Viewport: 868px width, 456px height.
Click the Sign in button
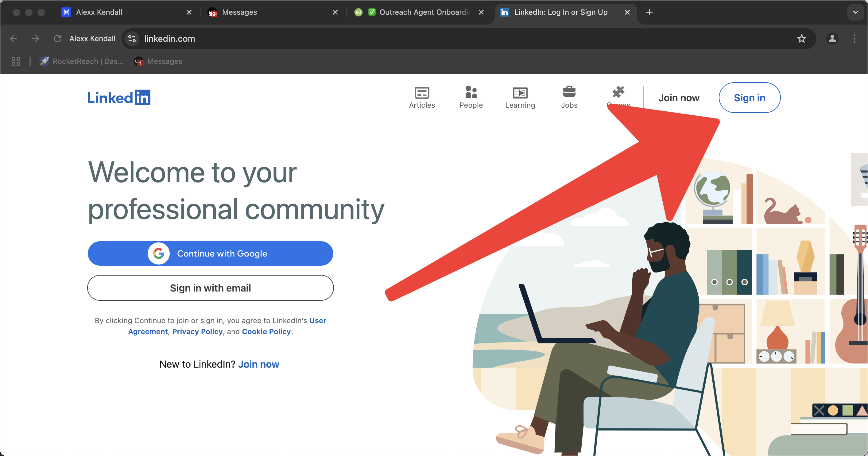[x=750, y=98]
